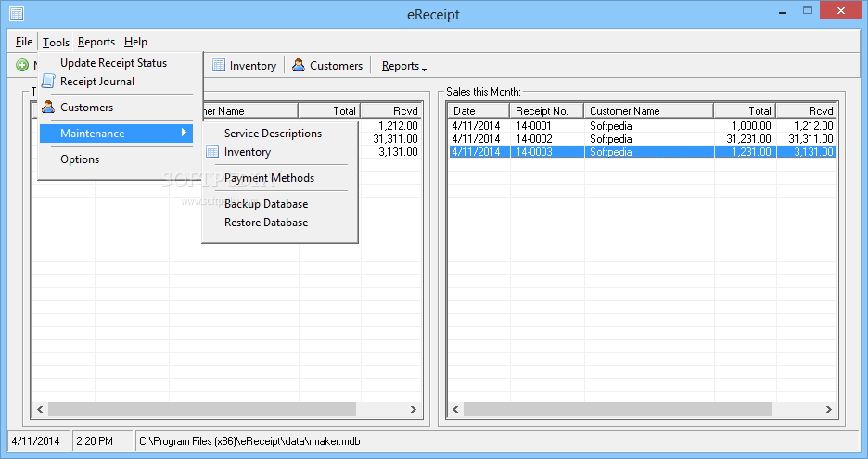Screen dimensions: 868x459
Task: Click the green New button icon in toolbar
Action: coord(22,65)
